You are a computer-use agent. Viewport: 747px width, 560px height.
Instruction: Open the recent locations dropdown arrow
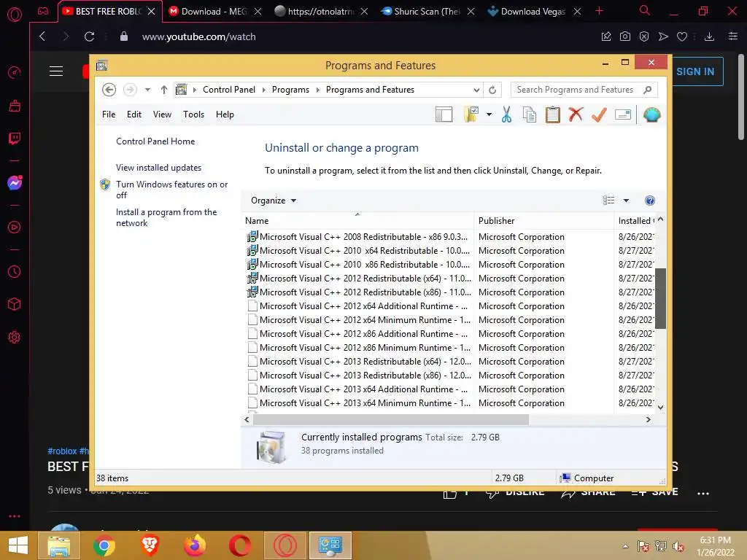[147, 90]
